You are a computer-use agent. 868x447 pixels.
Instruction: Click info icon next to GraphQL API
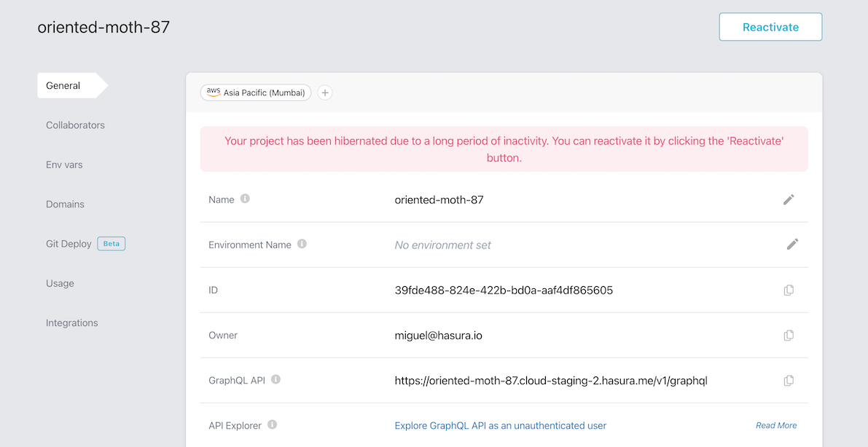(x=275, y=379)
